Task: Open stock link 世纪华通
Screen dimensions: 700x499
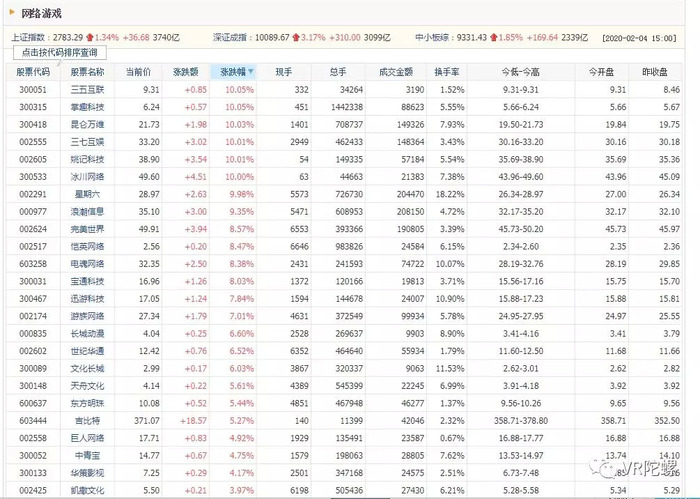Action: point(88,351)
